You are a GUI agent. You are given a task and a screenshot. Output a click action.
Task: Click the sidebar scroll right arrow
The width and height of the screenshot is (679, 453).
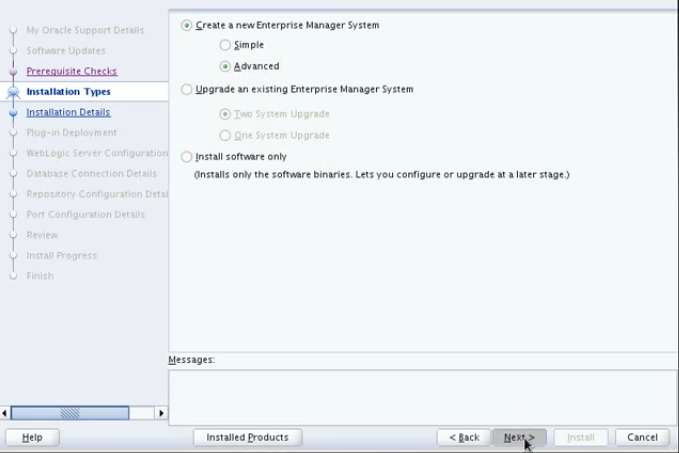coord(161,413)
